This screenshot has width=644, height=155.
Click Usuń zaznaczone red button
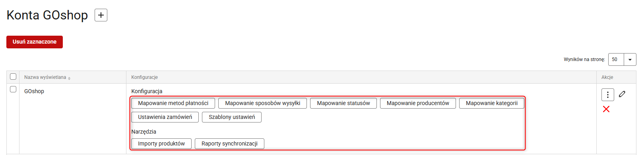pyautogui.click(x=35, y=42)
